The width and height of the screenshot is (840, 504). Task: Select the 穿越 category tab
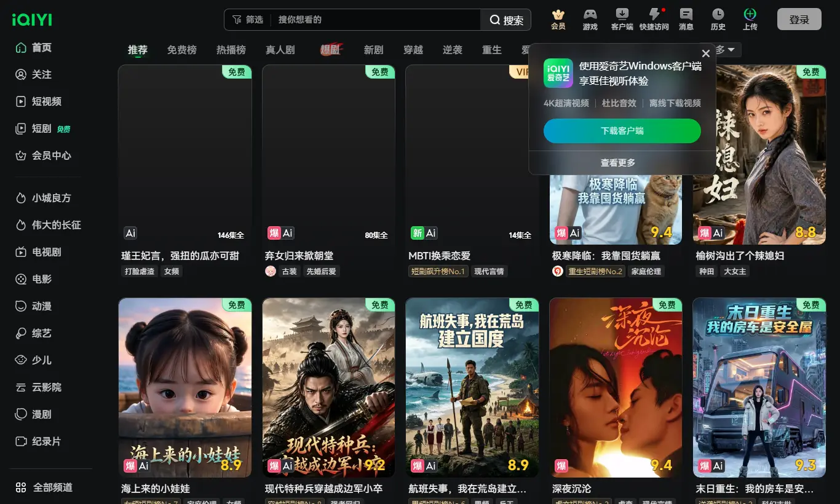click(x=413, y=50)
